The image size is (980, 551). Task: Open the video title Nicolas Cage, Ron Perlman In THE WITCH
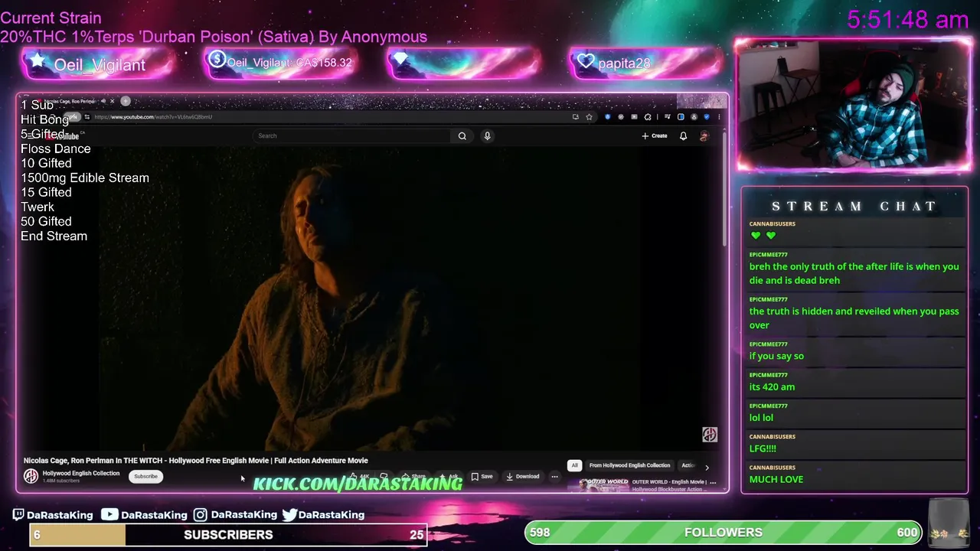tap(195, 461)
